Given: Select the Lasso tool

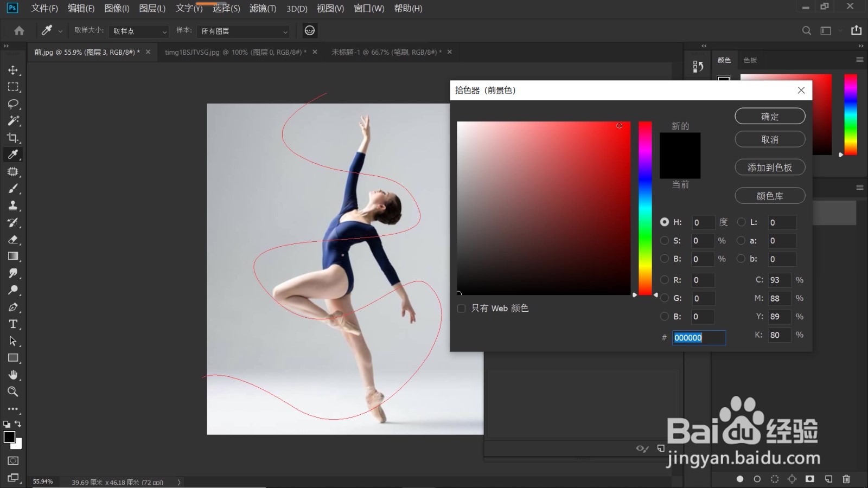Looking at the screenshot, I should (13, 104).
